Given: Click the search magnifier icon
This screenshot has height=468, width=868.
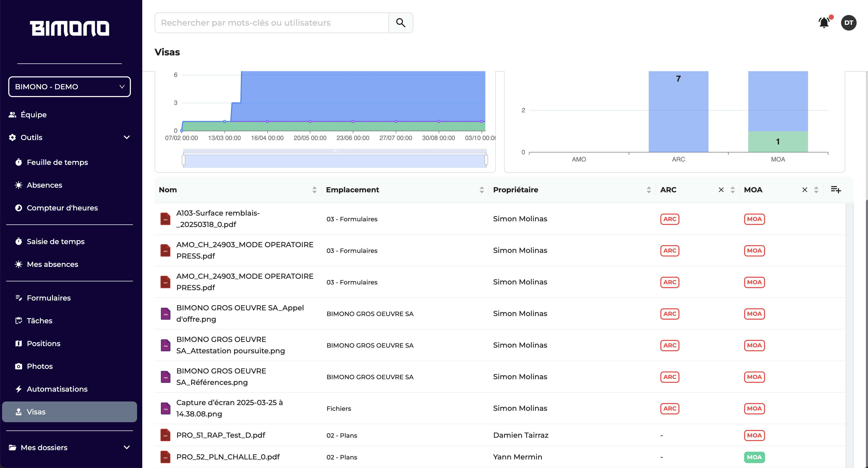Looking at the screenshot, I should pyautogui.click(x=400, y=23).
